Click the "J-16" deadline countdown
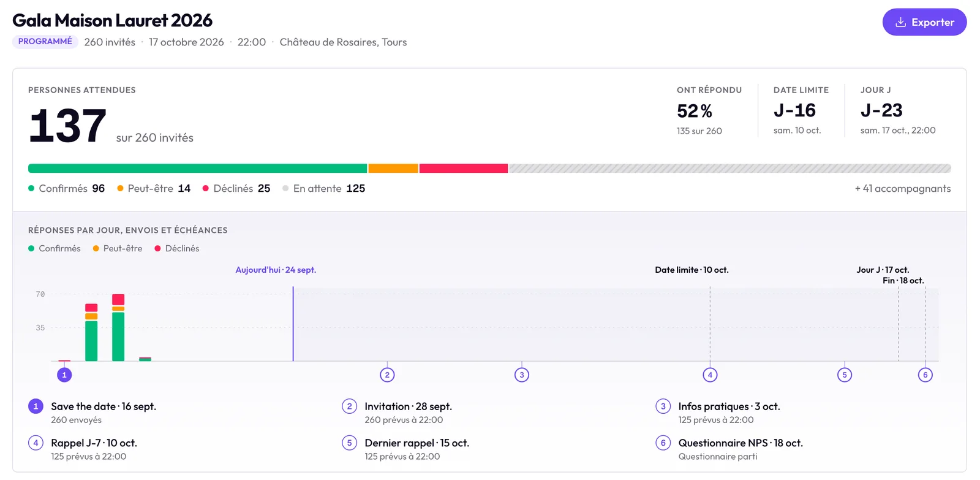The width and height of the screenshot is (980, 480). [x=794, y=110]
